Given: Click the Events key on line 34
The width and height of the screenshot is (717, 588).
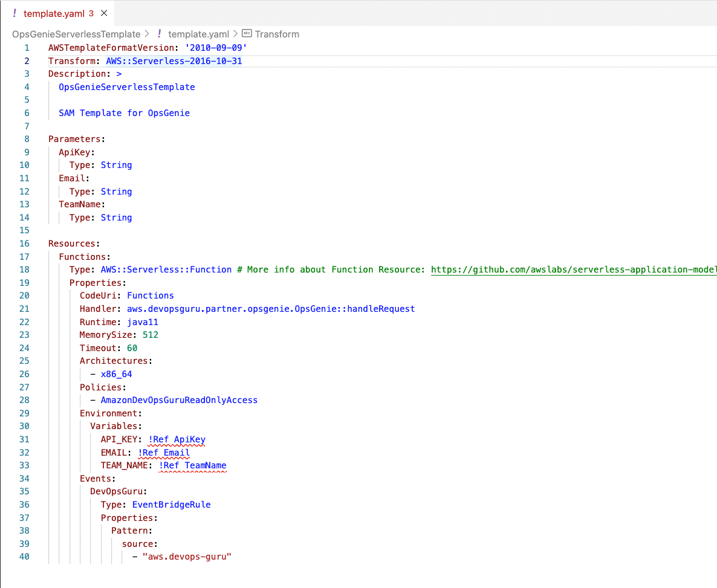Looking at the screenshot, I should pyautogui.click(x=95, y=479).
